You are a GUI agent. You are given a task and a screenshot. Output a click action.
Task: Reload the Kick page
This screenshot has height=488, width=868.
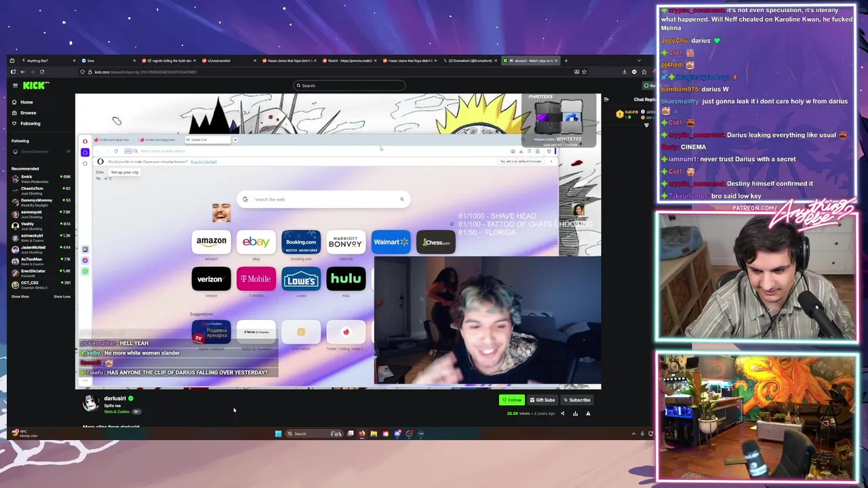pyautogui.click(x=42, y=72)
